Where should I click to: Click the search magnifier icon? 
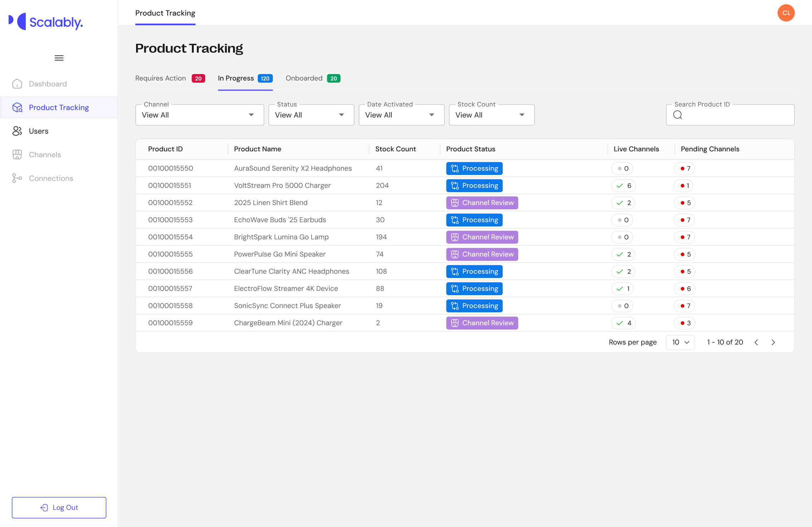[677, 115]
